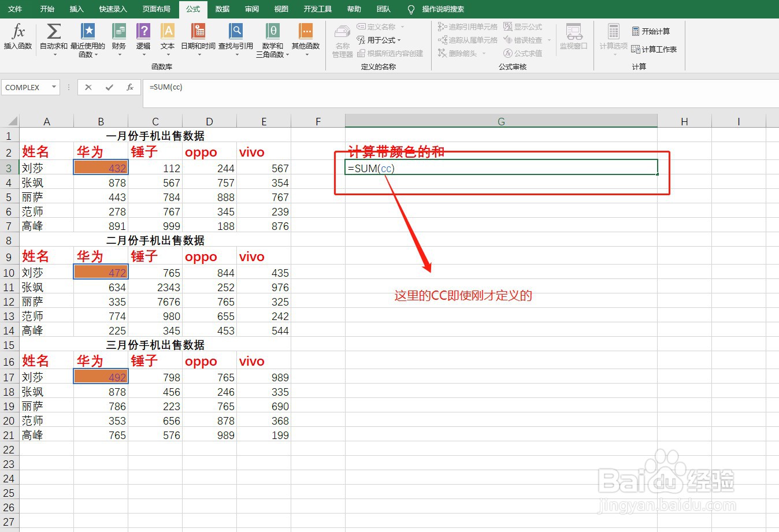Open the 监视窗口 panel
The image size is (779, 532).
[x=573, y=39]
